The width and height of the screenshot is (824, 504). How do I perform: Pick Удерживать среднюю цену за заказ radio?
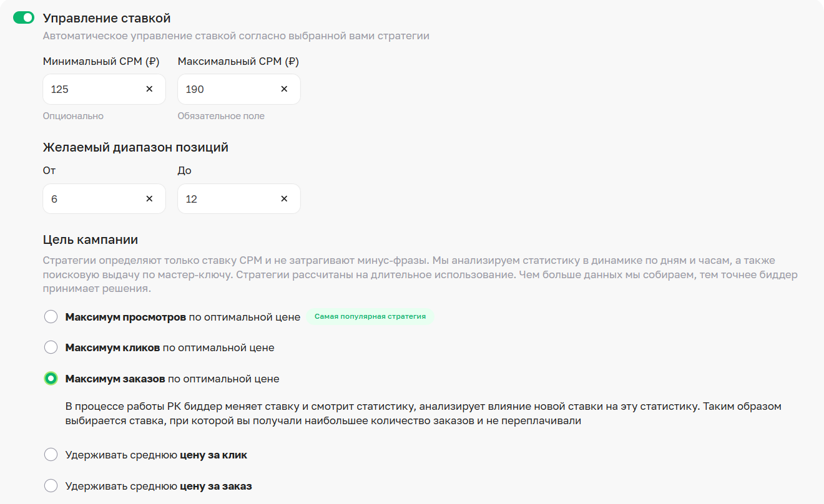[x=51, y=485]
